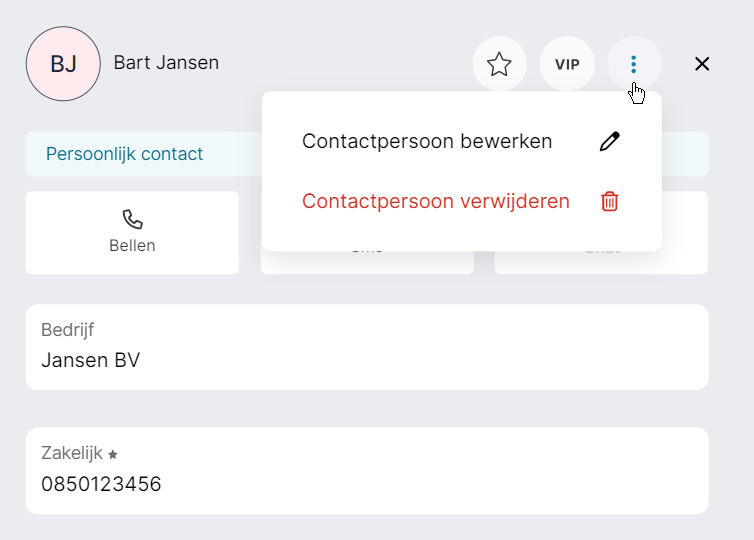Select the Jansen BV company value
The image size is (754, 540).
click(90, 360)
